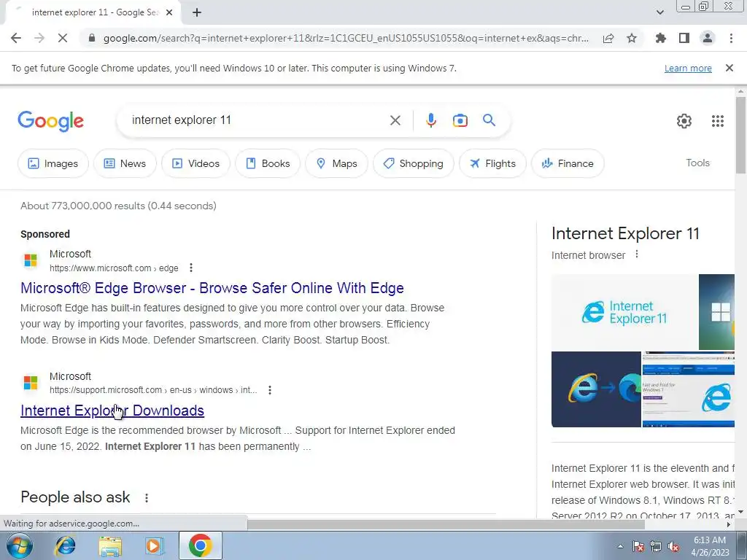The height and width of the screenshot is (560, 747).
Task: Open knowledge panel Internet browser options dots
Action: click(636, 254)
